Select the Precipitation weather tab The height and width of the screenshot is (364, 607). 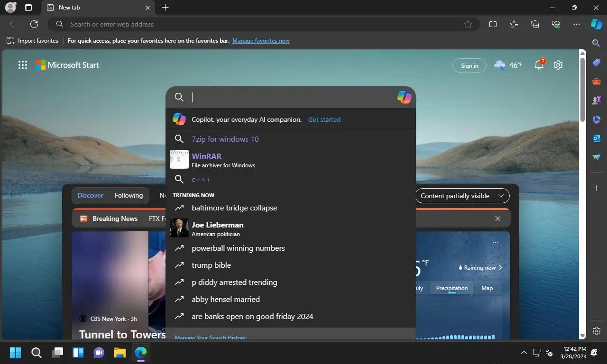click(452, 288)
